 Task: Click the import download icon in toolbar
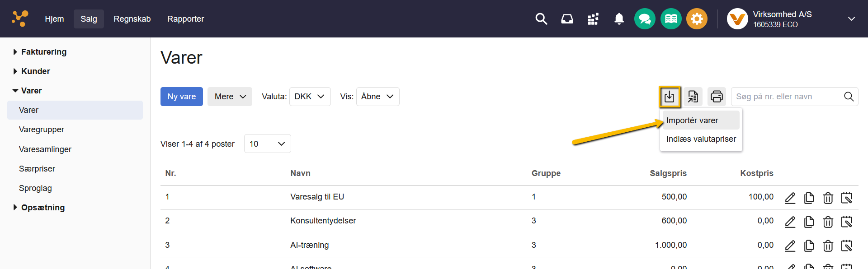(669, 97)
